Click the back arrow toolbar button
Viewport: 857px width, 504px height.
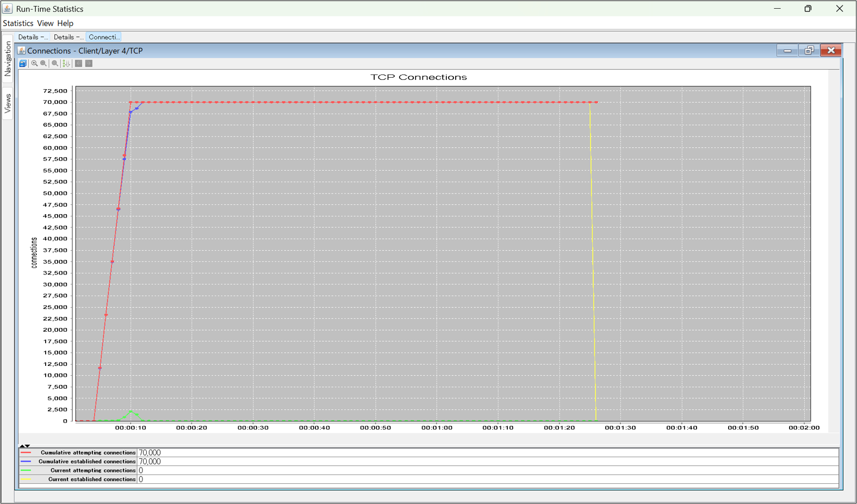pos(79,64)
